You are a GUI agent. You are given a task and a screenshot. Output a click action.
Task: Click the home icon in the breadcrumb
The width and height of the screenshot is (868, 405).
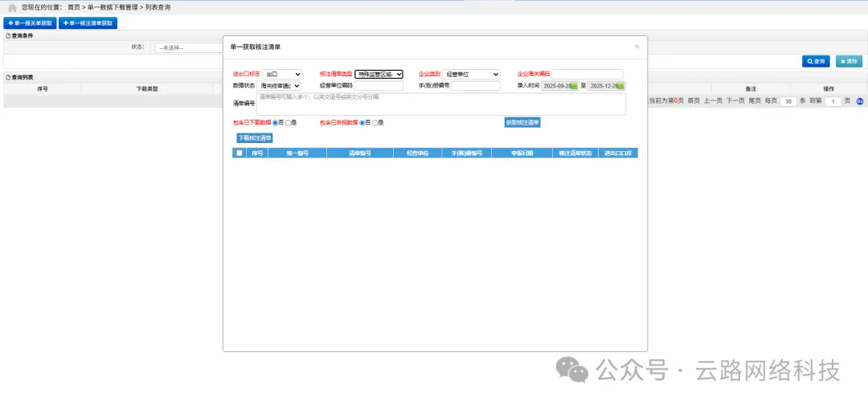point(12,7)
